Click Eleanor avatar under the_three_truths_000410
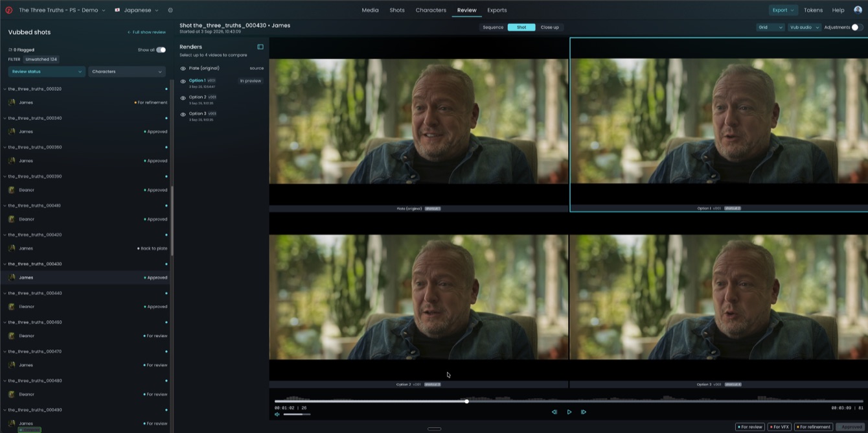 (12, 219)
